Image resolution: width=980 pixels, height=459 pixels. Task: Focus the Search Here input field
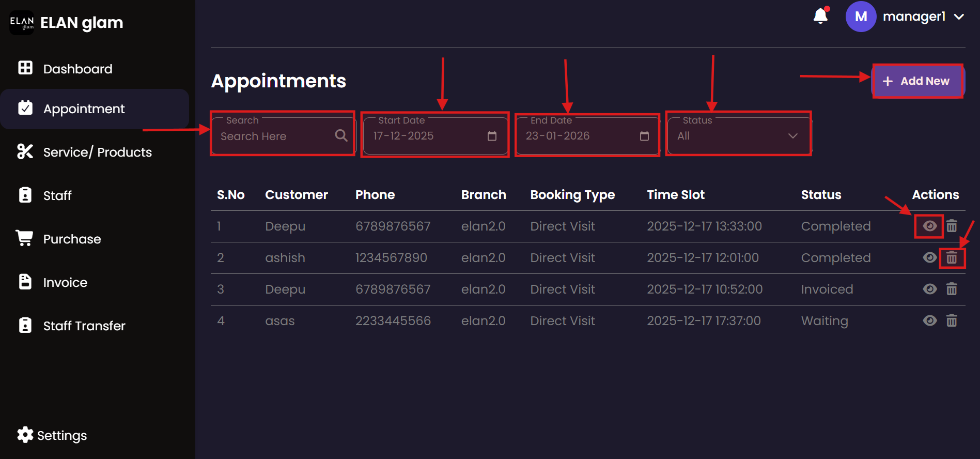274,136
